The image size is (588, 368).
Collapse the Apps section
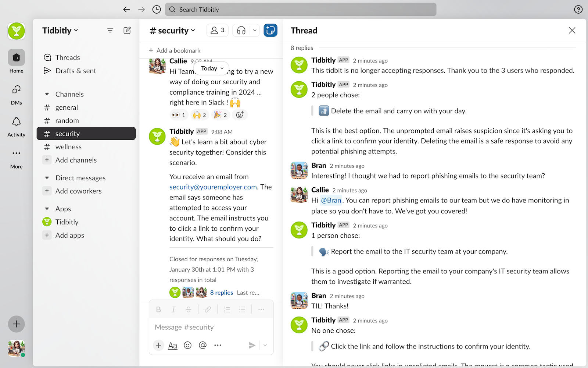[47, 209]
